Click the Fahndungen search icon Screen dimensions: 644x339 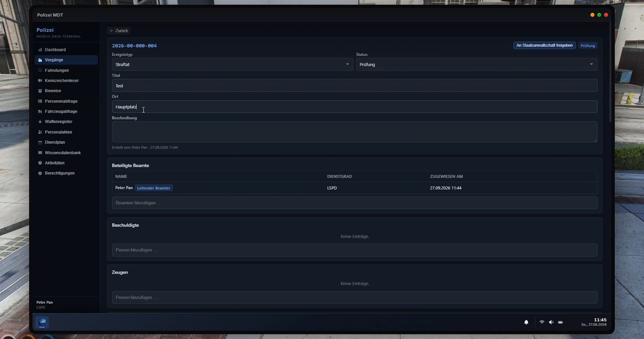pyautogui.click(x=40, y=71)
